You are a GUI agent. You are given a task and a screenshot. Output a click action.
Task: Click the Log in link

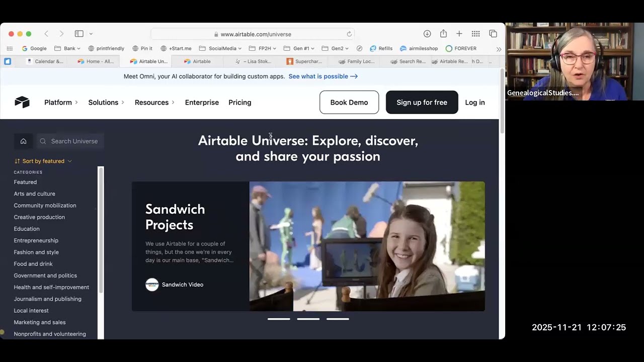coord(475,102)
